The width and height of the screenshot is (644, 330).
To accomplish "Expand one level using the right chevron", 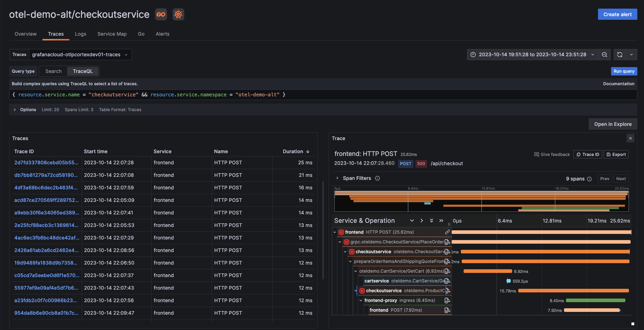I will point(422,221).
